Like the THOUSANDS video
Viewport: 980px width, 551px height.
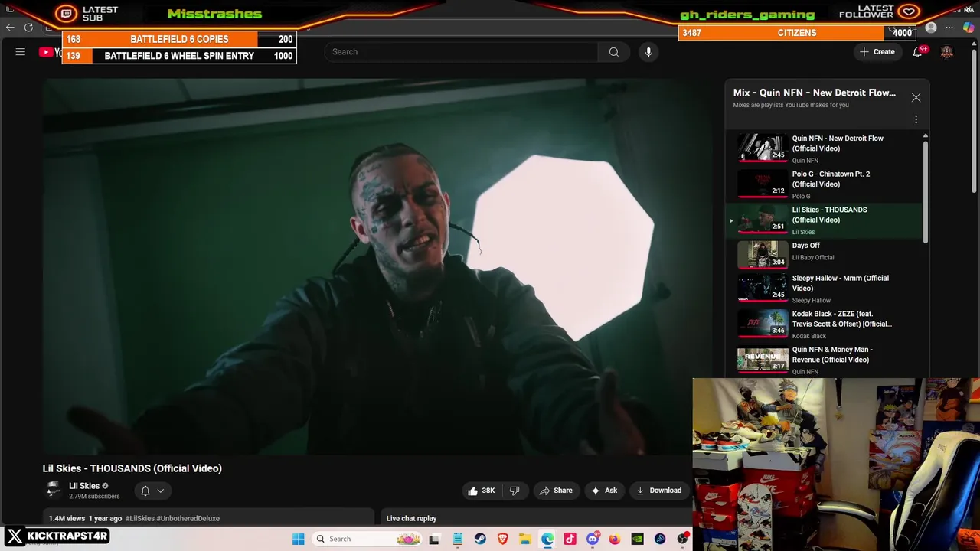coord(482,491)
